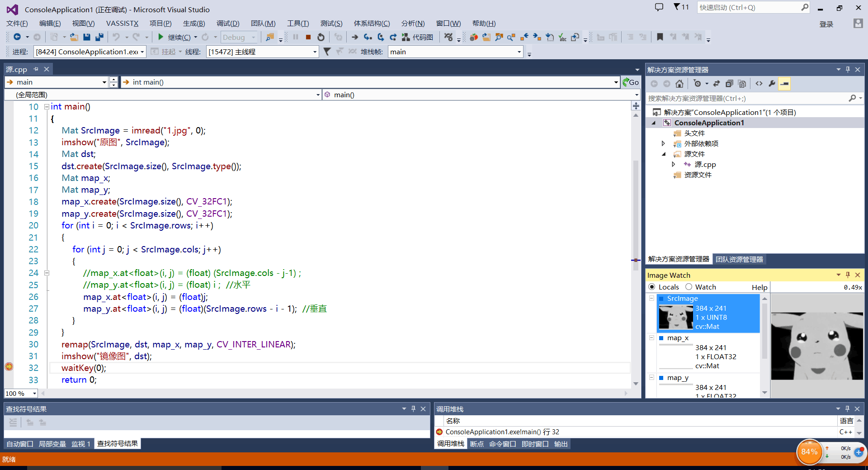Click View Code icon in Solution Explorer
The height and width of the screenshot is (470, 868).
coord(759,84)
